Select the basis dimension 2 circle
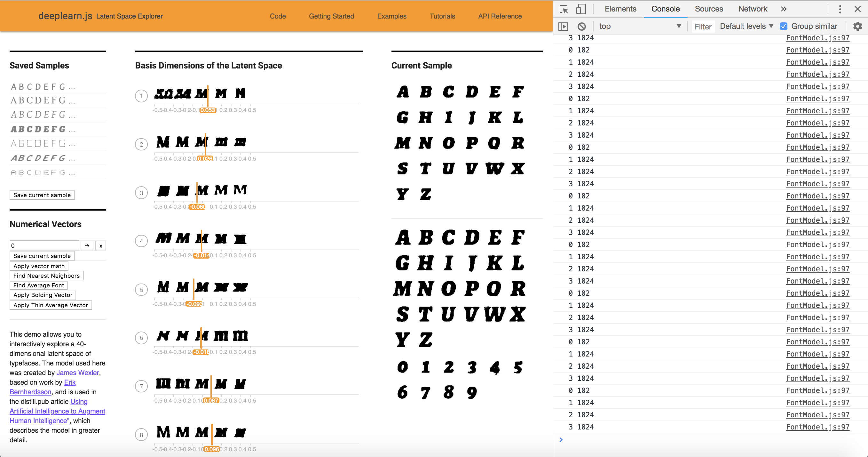Screen dimensions: 868x457 141,145
